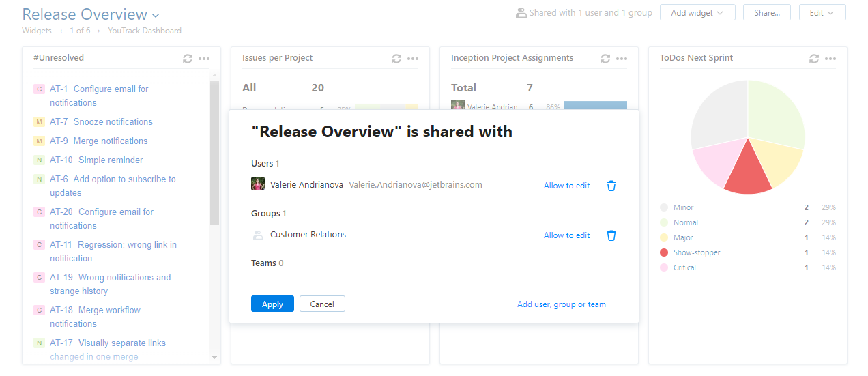Open issue AT-9 Merge notifications
Screen dimensions: 868x376
click(99, 141)
